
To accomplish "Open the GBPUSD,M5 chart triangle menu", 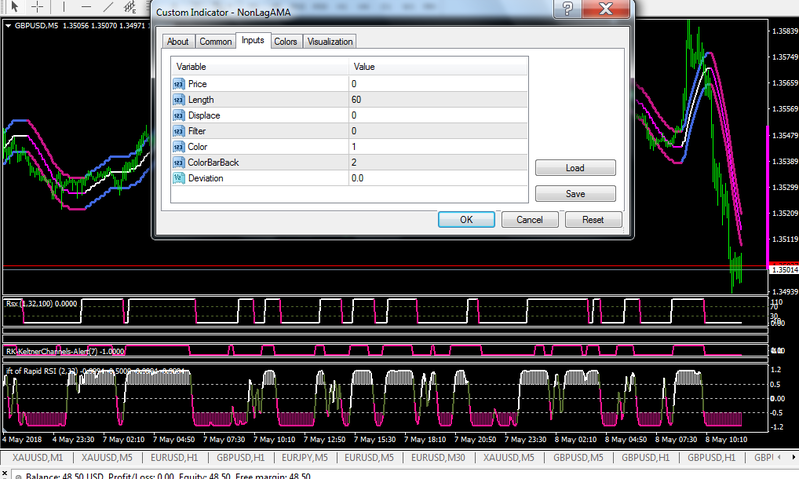I will [x=9, y=26].
